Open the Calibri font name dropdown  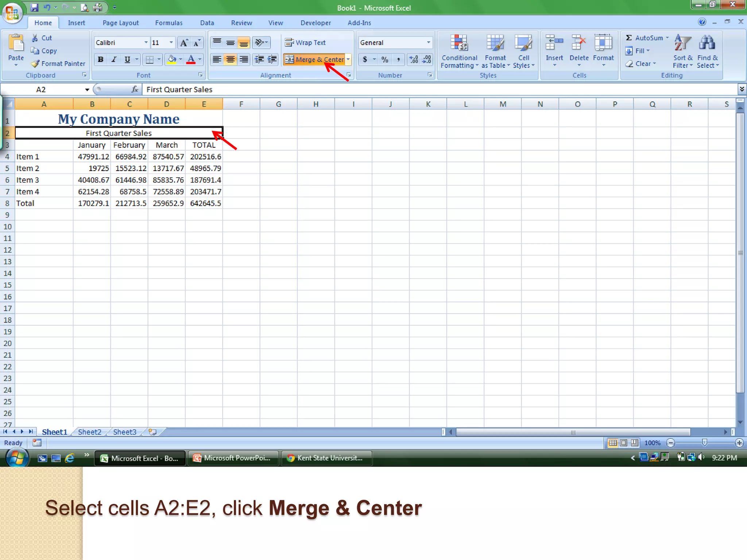146,43
